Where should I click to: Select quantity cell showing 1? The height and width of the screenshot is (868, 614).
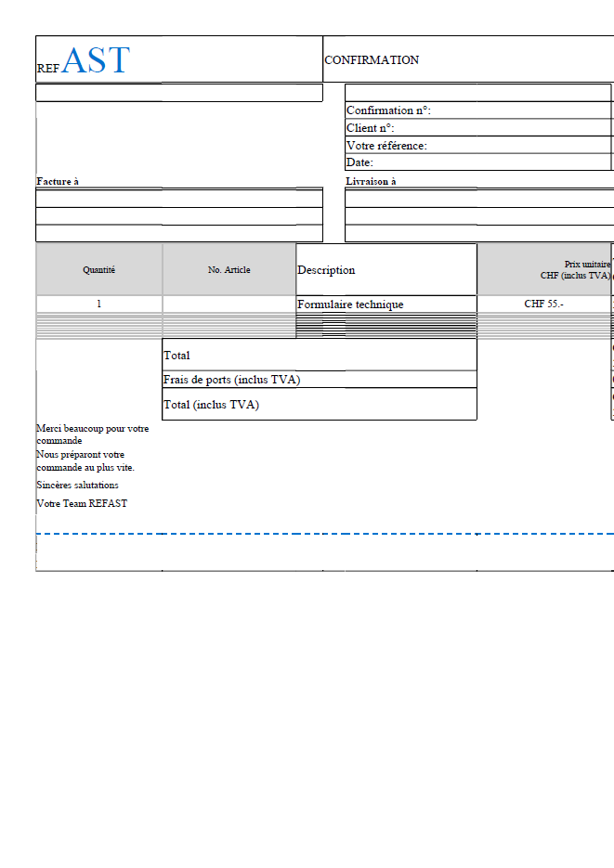tap(99, 304)
